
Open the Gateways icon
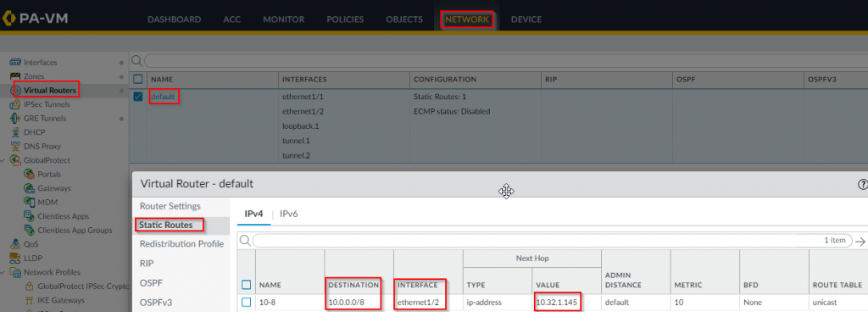tap(30, 188)
